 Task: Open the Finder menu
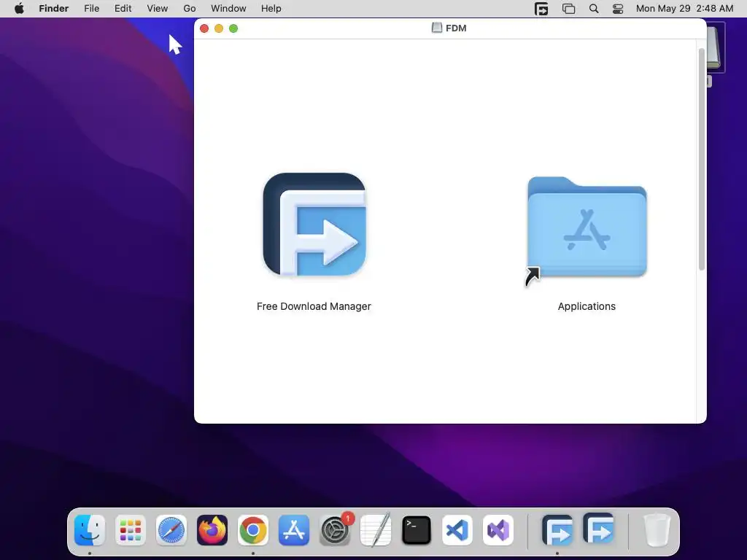(54, 8)
